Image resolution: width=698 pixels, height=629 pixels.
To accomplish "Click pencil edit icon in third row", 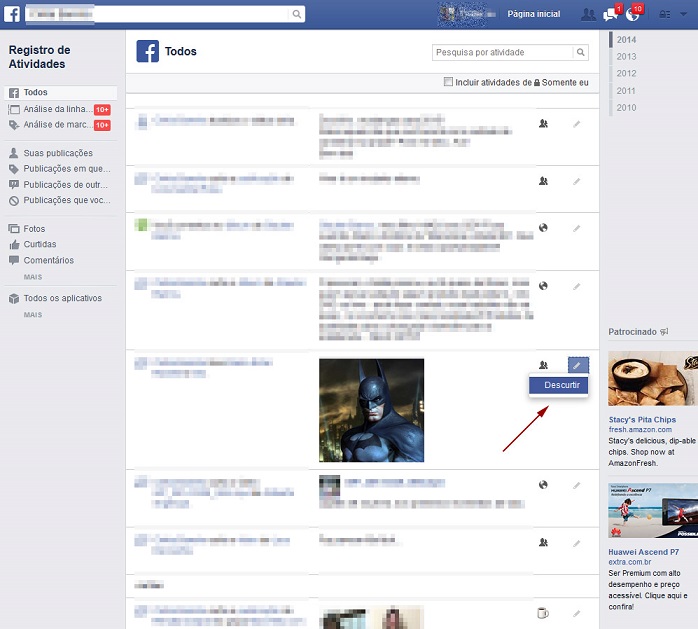I will tap(576, 228).
